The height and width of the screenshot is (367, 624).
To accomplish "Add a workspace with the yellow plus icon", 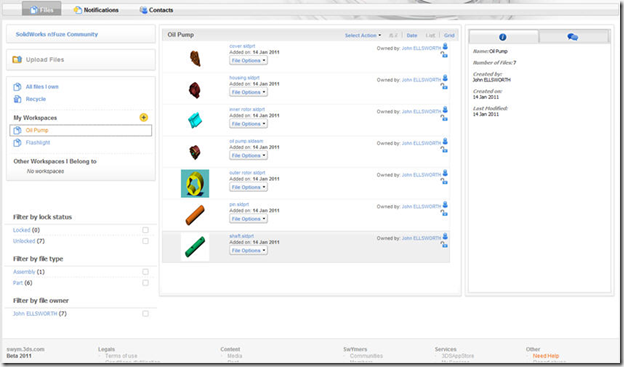I will [x=144, y=117].
